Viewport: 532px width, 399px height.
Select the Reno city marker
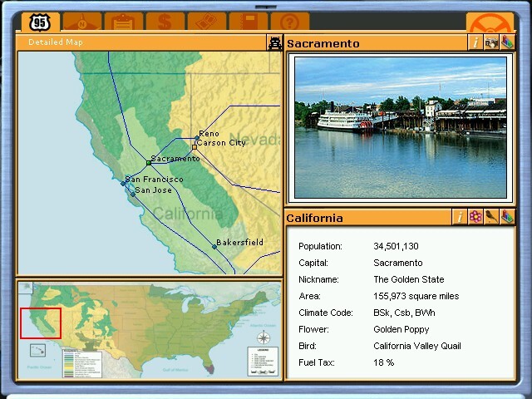tap(197, 138)
